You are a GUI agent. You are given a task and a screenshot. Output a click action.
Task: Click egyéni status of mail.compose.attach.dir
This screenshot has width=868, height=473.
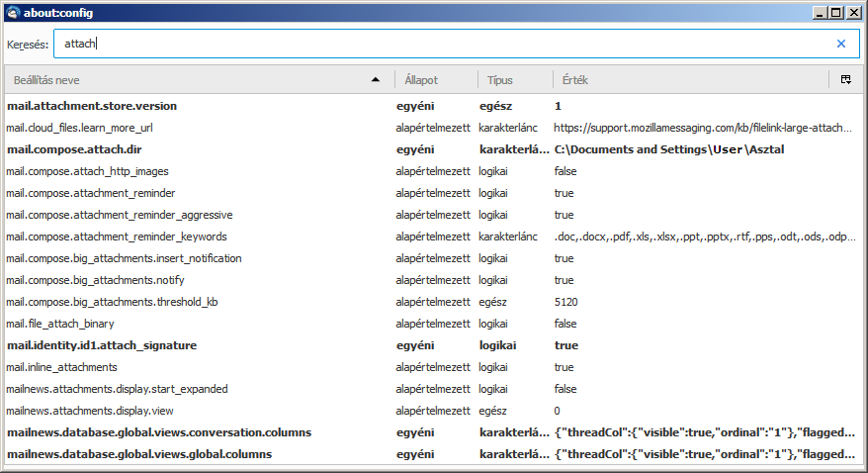click(415, 149)
